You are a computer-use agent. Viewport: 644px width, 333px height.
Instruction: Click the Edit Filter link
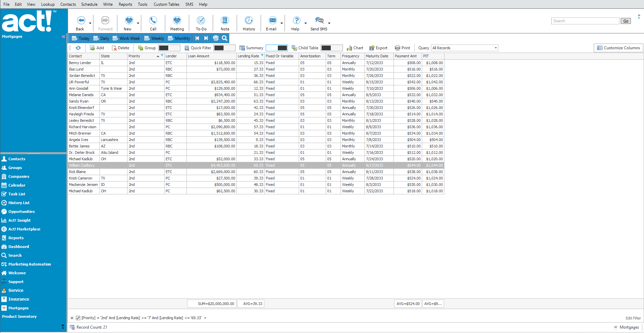click(x=633, y=318)
